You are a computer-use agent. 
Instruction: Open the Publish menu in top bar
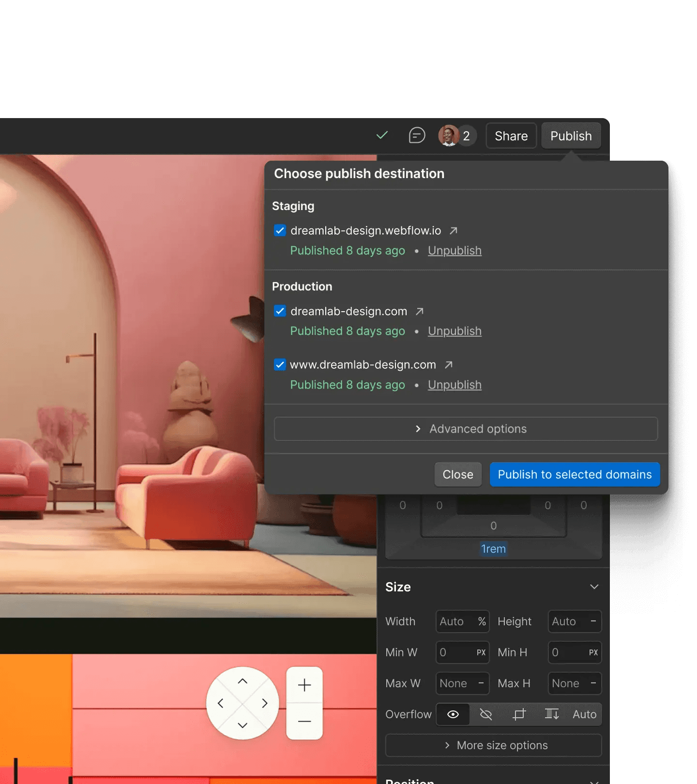571,136
